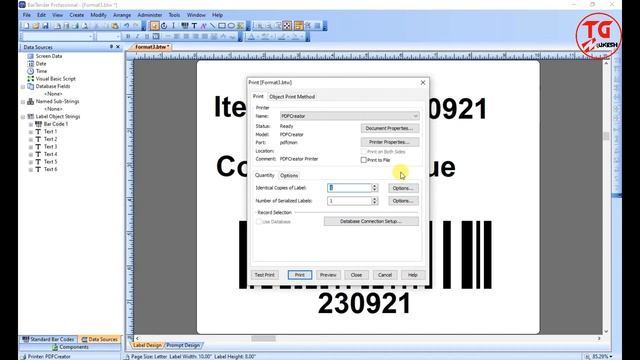Select the Quantity tab
640x360 pixels.
coord(264,175)
